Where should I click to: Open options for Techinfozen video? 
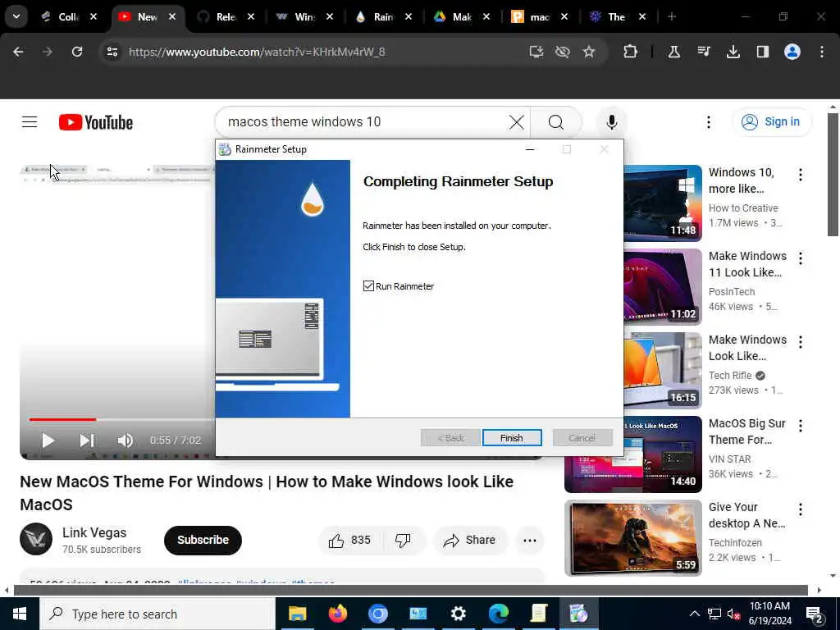[x=801, y=509]
